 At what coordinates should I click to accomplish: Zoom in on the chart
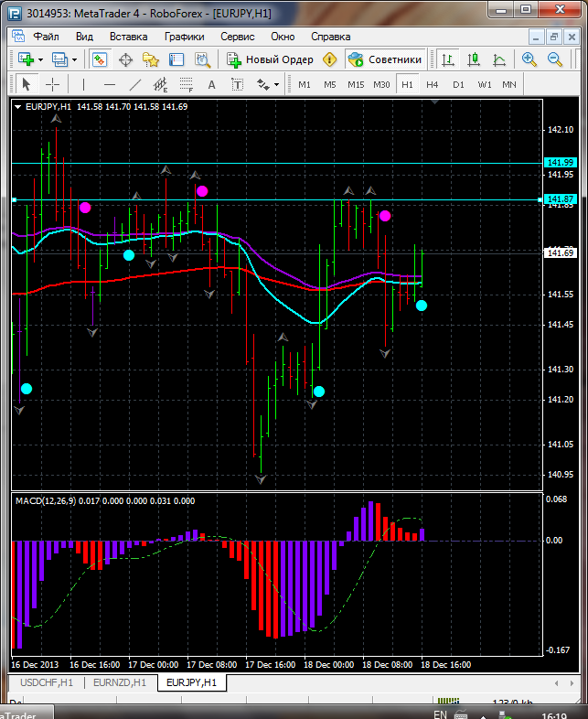[529, 59]
